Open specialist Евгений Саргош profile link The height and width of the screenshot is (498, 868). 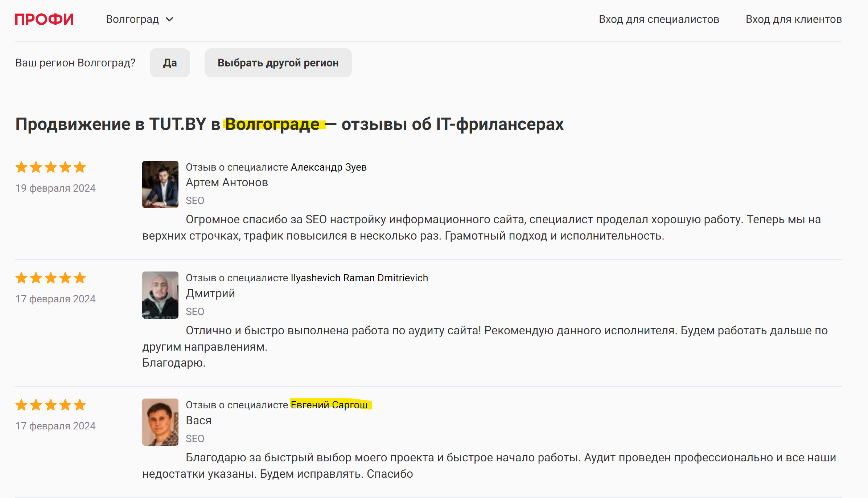[x=329, y=405]
